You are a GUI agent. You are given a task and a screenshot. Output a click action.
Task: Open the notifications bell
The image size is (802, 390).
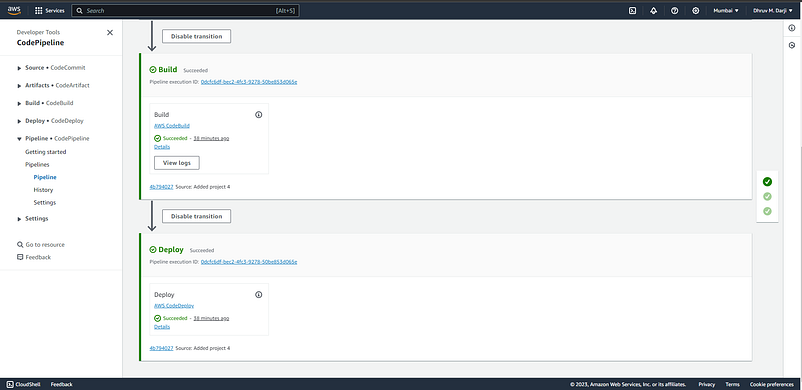pyautogui.click(x=653, y=10)
